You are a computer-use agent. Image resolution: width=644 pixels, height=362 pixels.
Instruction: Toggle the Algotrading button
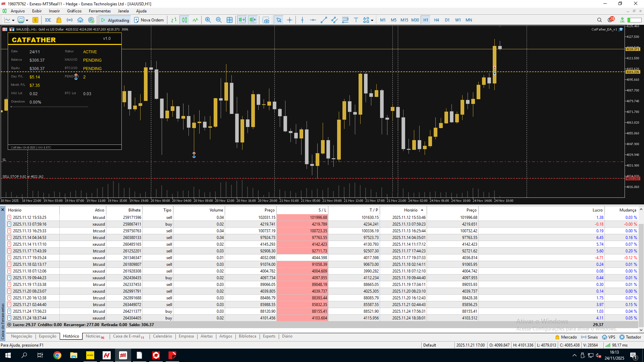tap(115, 20)
